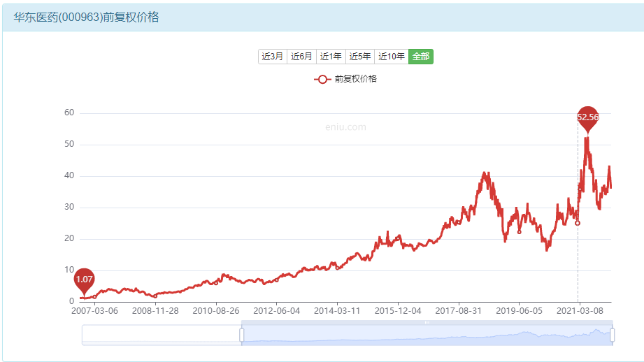This screenshot has width=644, height=362.
Task: Select the 近6月 time range tab
Action: coord(302,57)
